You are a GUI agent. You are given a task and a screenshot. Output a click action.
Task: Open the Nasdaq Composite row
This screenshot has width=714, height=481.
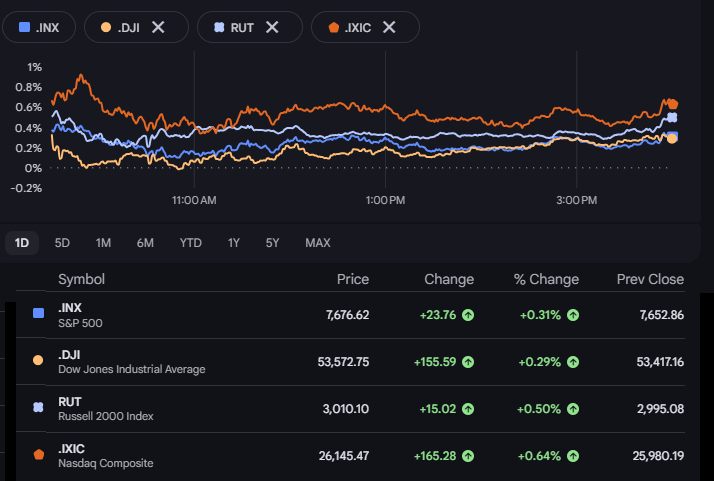click(x=350, y=455)
